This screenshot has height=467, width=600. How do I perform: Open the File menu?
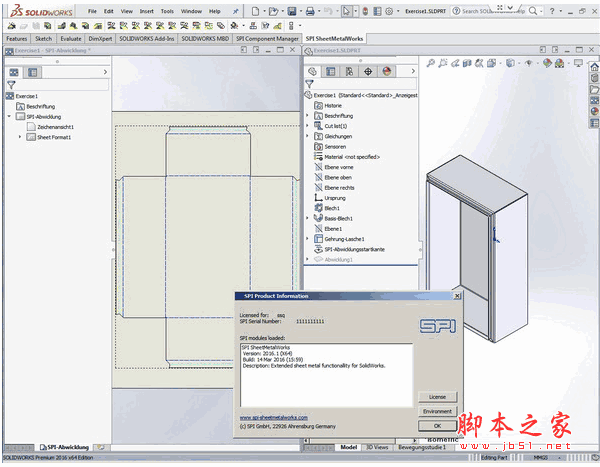[92, 11]
